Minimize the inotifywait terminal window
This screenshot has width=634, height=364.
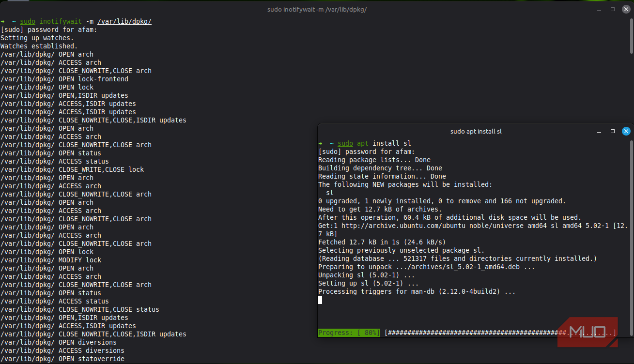[x=600, y=10]
